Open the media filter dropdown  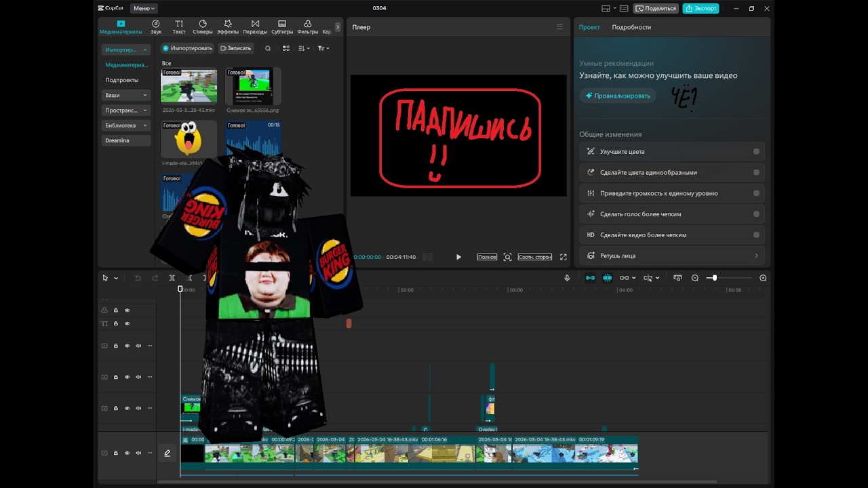click(x=323, y=48)
